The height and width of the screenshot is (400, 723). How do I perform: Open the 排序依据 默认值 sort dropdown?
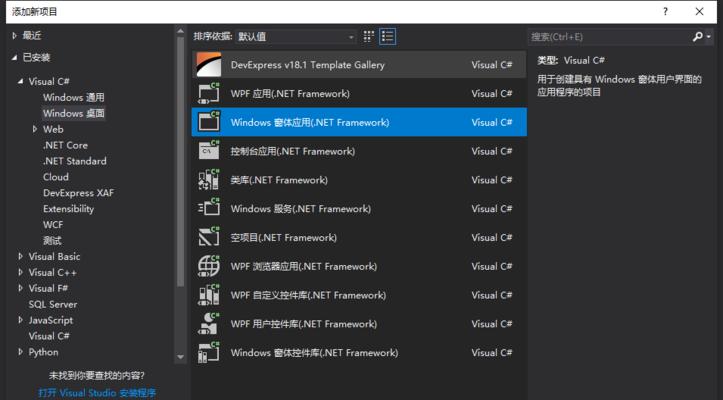[x=296, y=36]
